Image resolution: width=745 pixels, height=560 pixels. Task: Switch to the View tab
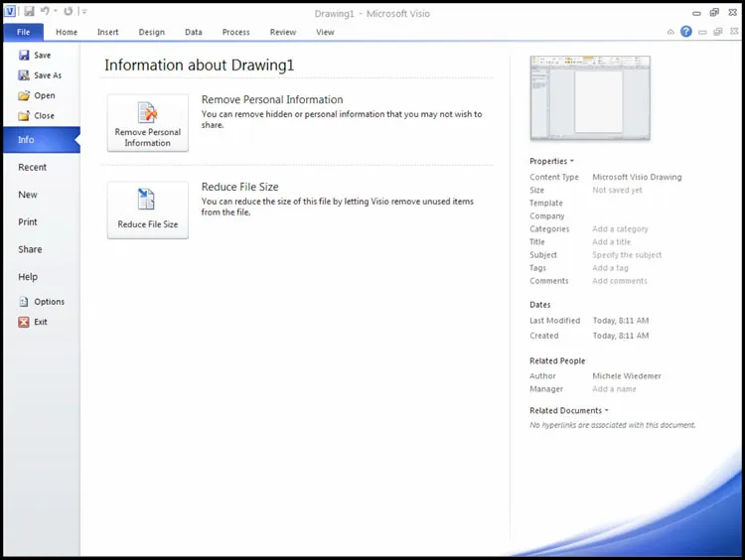tap(326, 32)
